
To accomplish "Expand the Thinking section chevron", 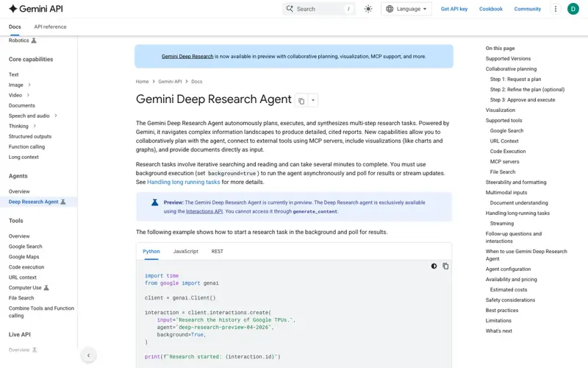I will click(35, 126).
